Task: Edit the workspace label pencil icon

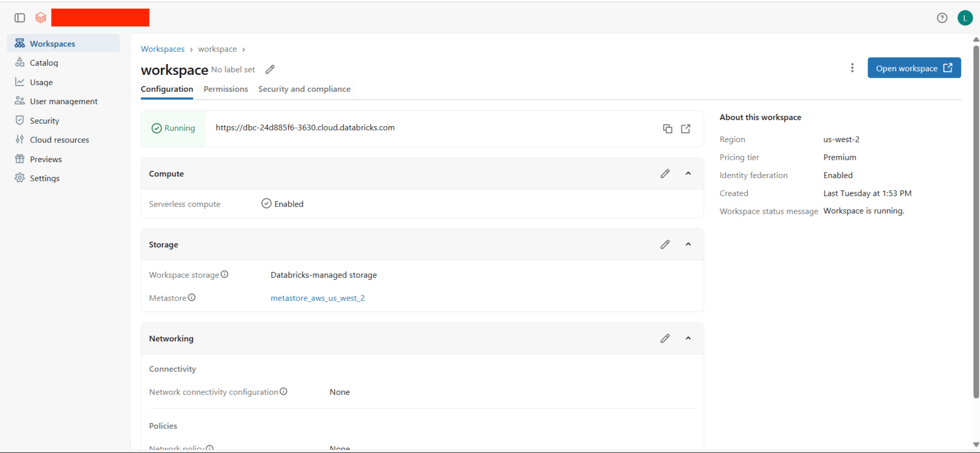Action: [270, 69]
